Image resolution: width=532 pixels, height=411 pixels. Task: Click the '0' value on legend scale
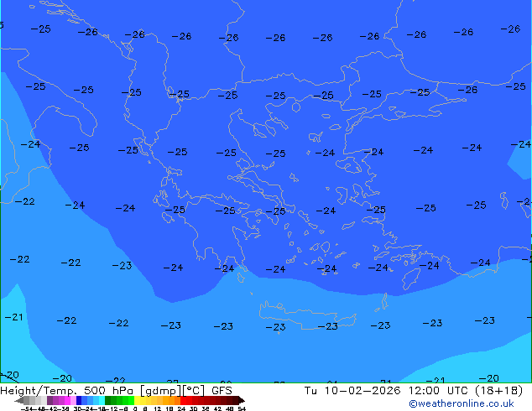tap(135, 408)
